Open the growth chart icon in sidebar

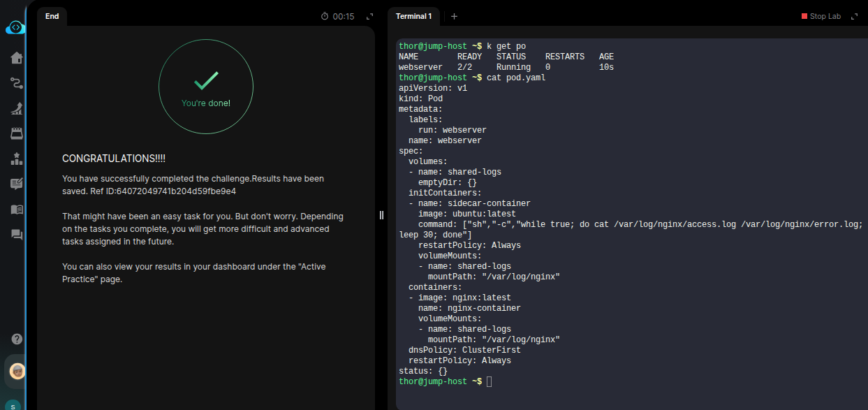17,108
